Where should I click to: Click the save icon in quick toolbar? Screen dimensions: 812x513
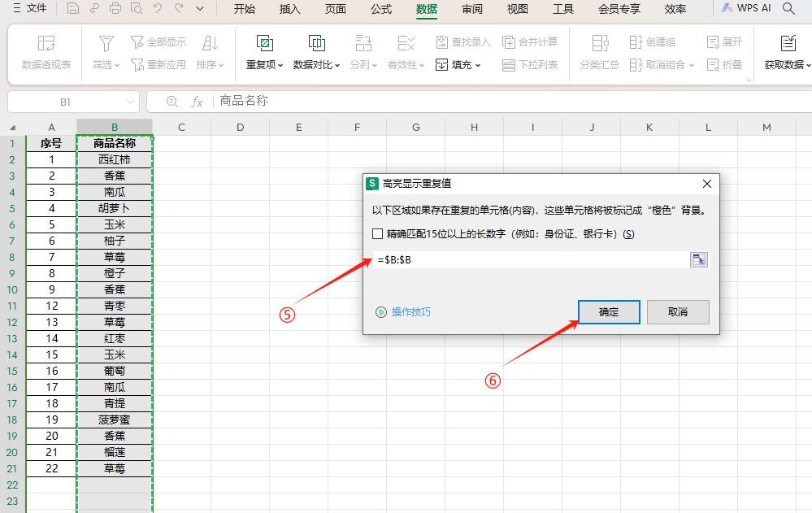[x=73, y=10]
